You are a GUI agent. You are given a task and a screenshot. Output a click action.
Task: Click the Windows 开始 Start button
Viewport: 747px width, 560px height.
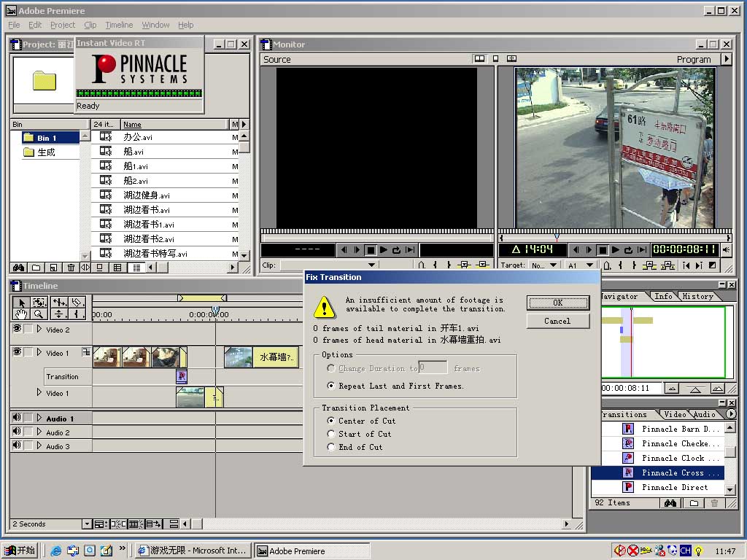pyautogui.click(x=20, y=551)
